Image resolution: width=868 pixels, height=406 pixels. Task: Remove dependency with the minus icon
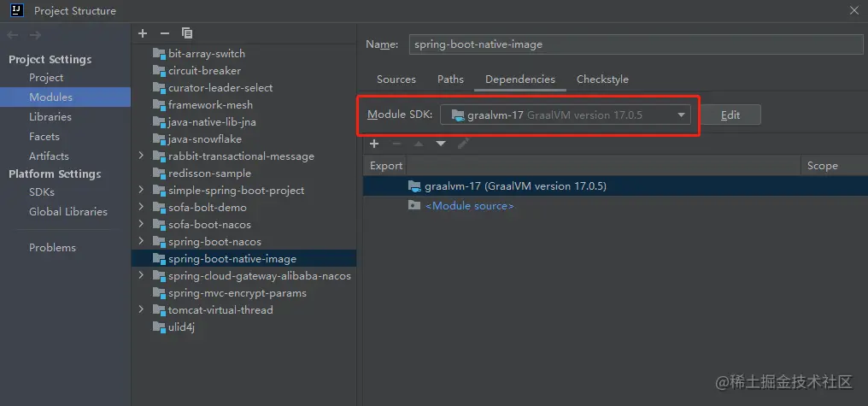click(396, 144)
